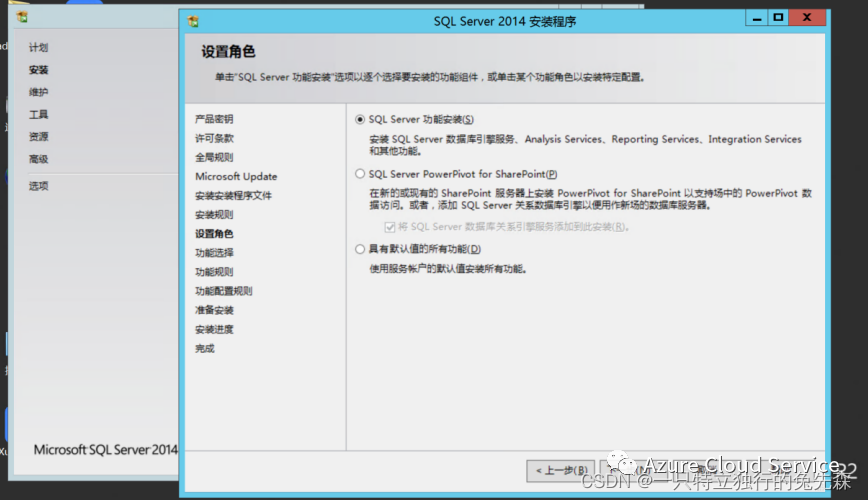Screen dimensions: 868x500
Task: Open 维护 in the background installation center
Action: pyautogui.click(x=39, y=92)
